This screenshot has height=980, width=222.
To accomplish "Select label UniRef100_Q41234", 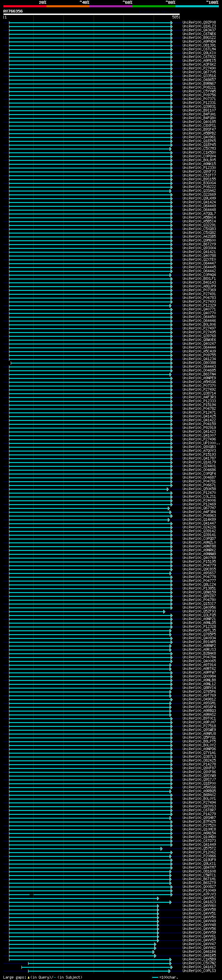I will pos(199,359).
